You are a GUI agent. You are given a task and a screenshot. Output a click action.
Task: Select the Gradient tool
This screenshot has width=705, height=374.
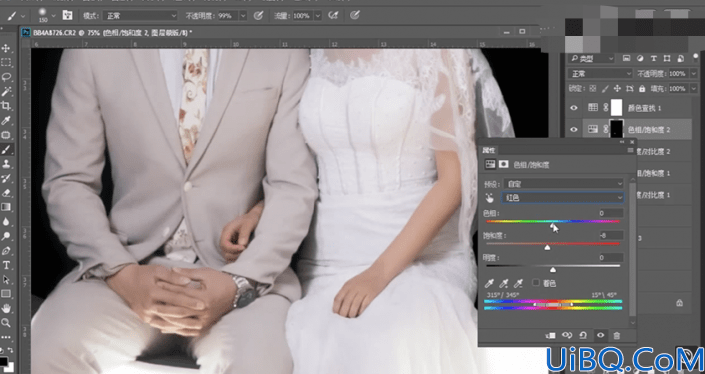6,207
